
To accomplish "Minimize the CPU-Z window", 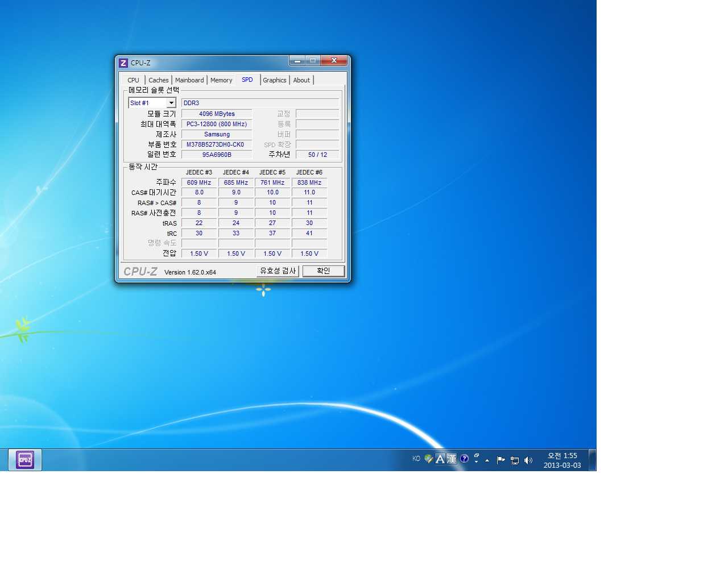I will pyautogui.click(x=297, y=60).
